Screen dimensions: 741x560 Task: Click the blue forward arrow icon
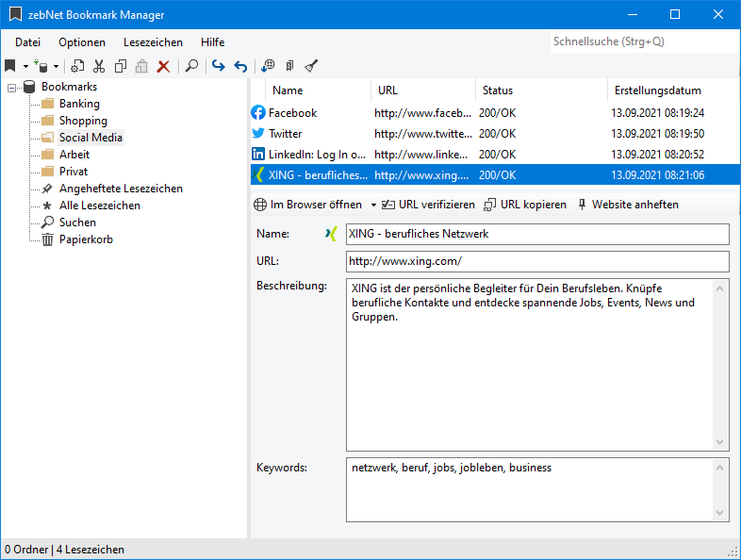[x=219, y=66]
